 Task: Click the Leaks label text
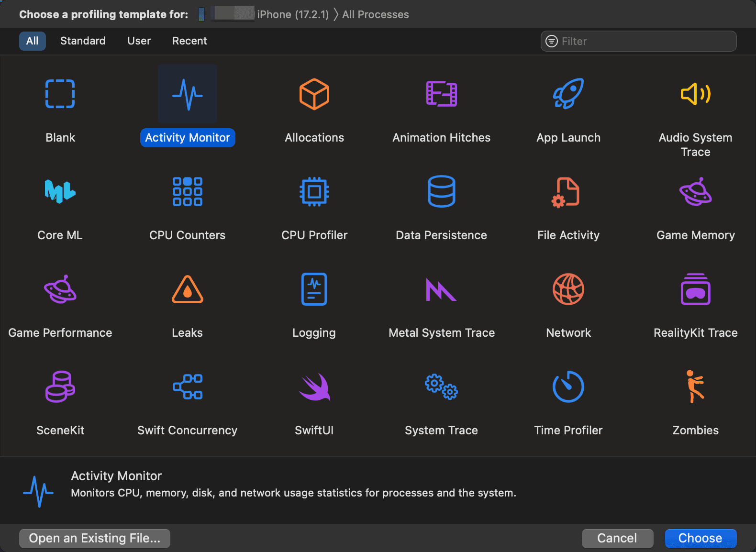(x=188, y=333)
